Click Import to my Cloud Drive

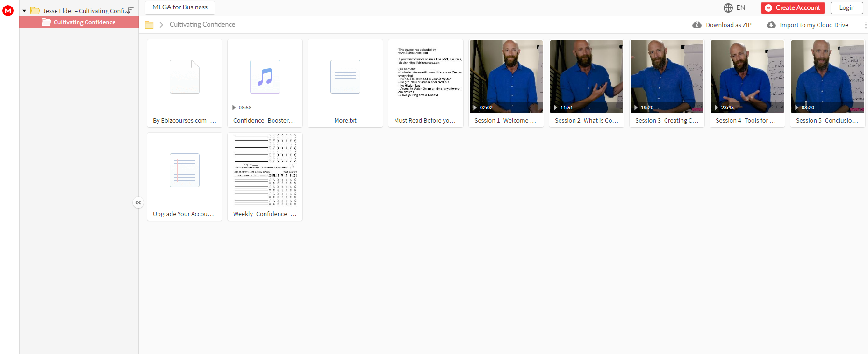coord(808,25)
